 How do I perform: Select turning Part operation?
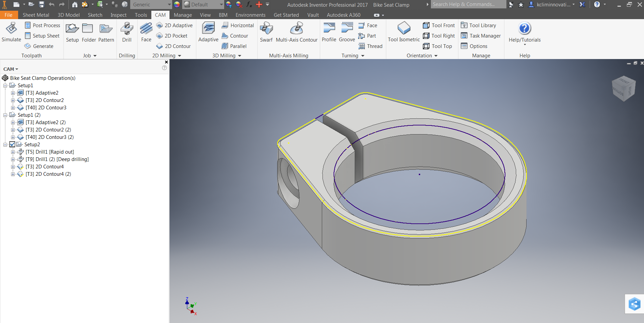[367, 36]
